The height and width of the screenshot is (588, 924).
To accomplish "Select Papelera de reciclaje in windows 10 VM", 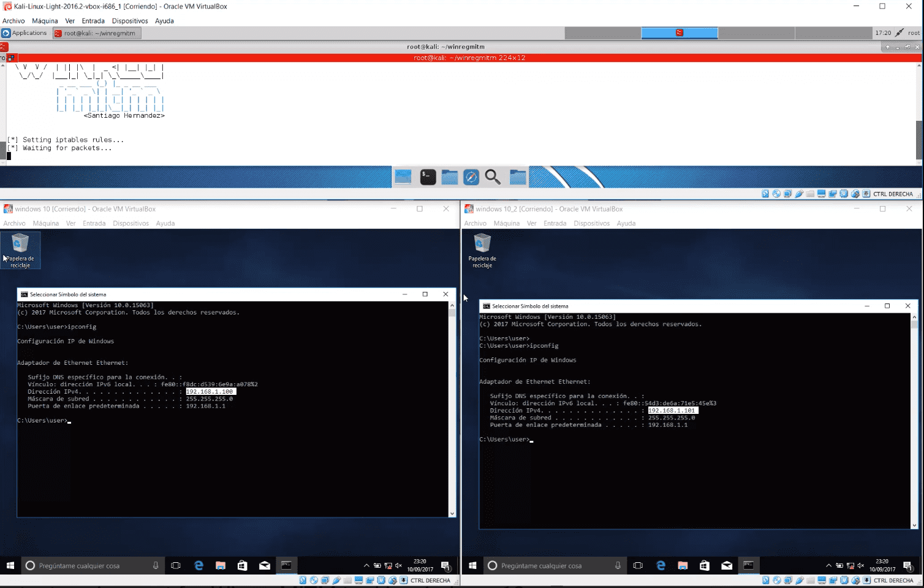I will pyautogui.click(x=20, y=250).
